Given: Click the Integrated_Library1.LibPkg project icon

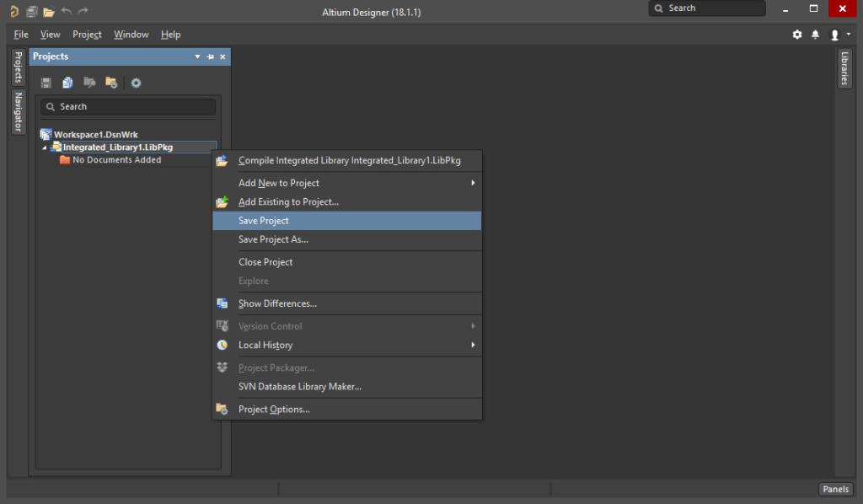Looking at the screenshot, I should point(56,147).
